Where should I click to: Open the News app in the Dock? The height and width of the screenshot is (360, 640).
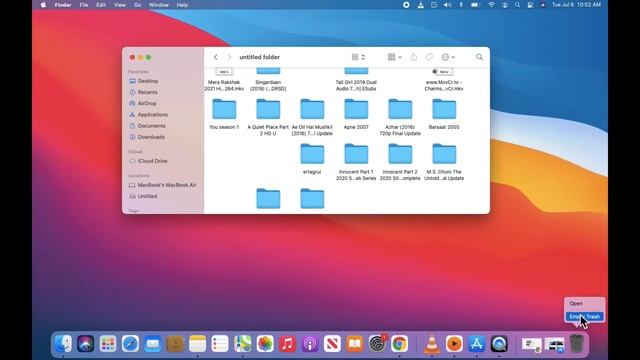pyautogui.click(x=332, y=344)
